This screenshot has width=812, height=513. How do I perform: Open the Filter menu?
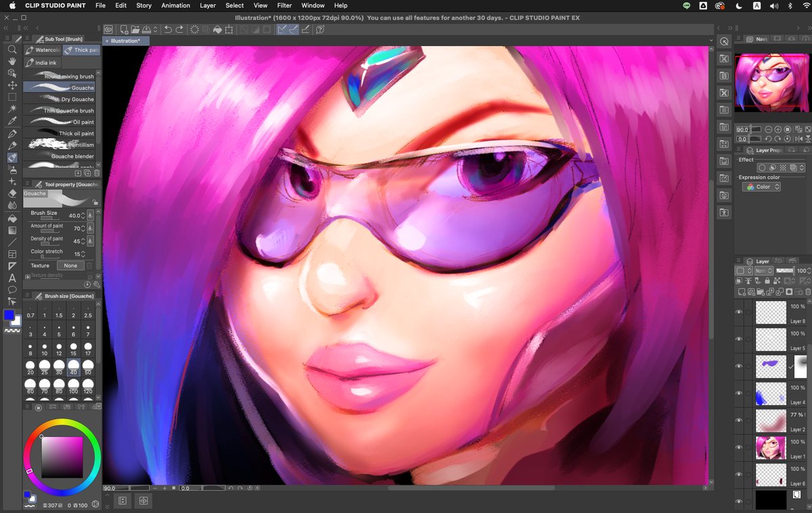[284, 5]
